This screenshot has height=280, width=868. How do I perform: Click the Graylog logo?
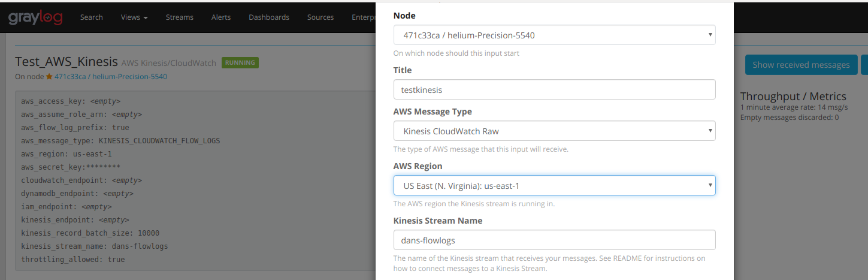[x=35, y=17]
